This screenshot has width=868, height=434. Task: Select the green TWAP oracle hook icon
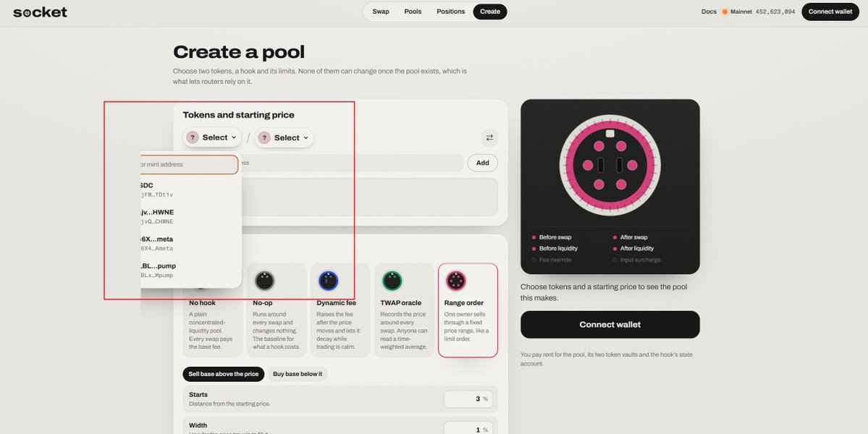pyautogui.click(x=392, y=281)
